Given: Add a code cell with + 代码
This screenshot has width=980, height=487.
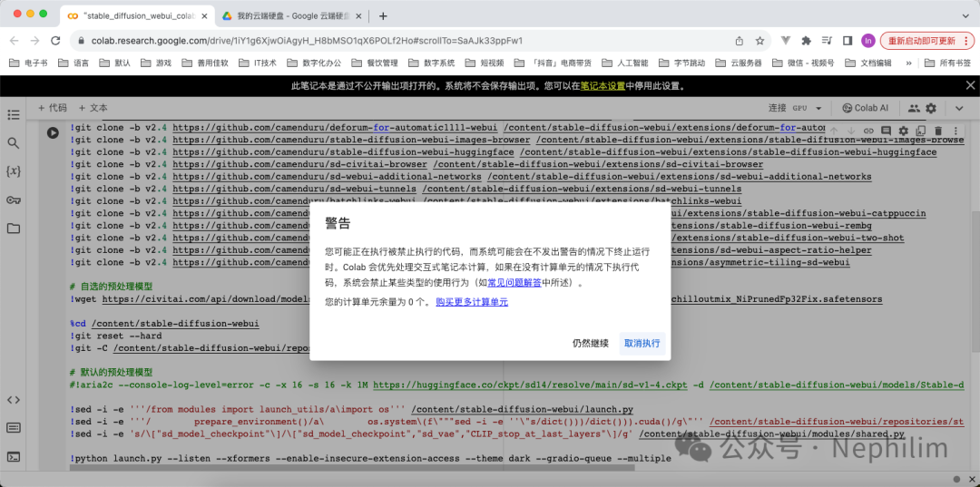Looking at the screenshot, I should coord(53,108).
